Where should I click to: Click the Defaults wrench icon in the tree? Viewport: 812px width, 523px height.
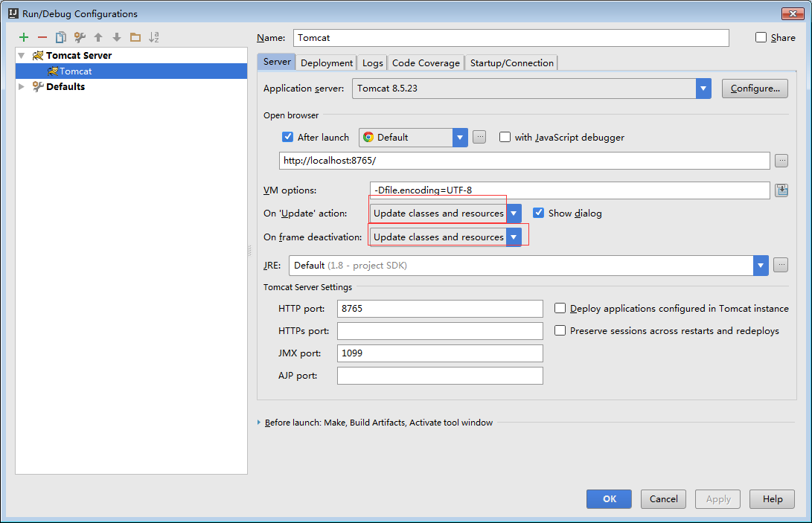point(38,86)
